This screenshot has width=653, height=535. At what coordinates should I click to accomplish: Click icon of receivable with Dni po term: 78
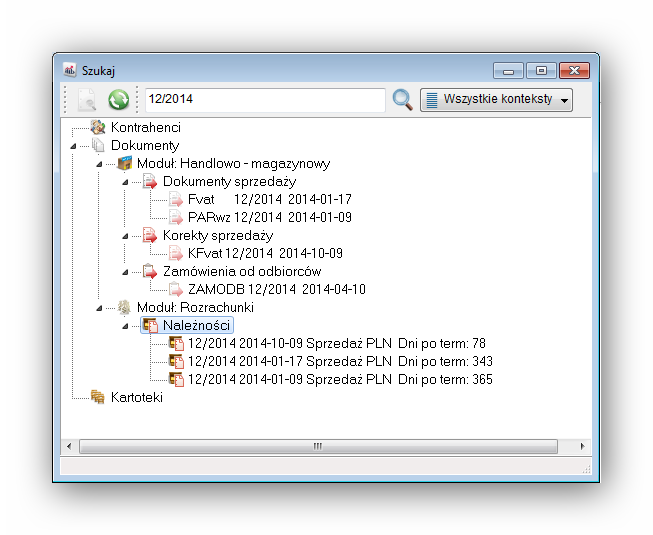coord(176,343)
